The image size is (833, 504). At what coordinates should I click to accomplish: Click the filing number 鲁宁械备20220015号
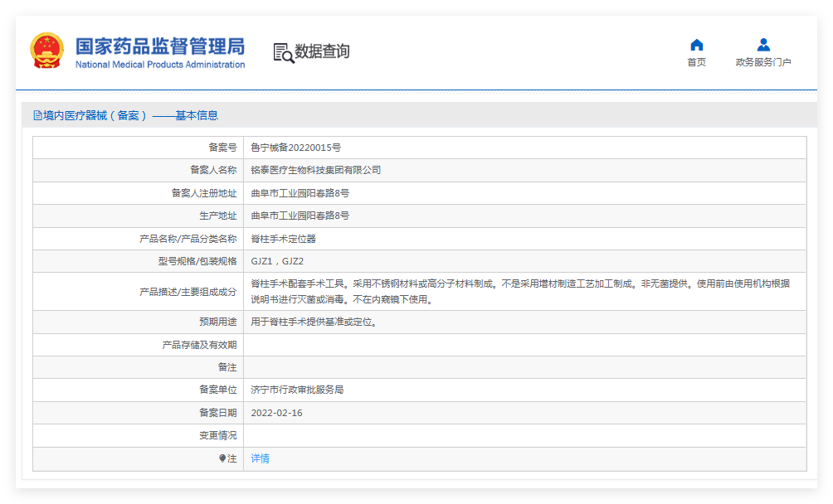click(295, 148)
